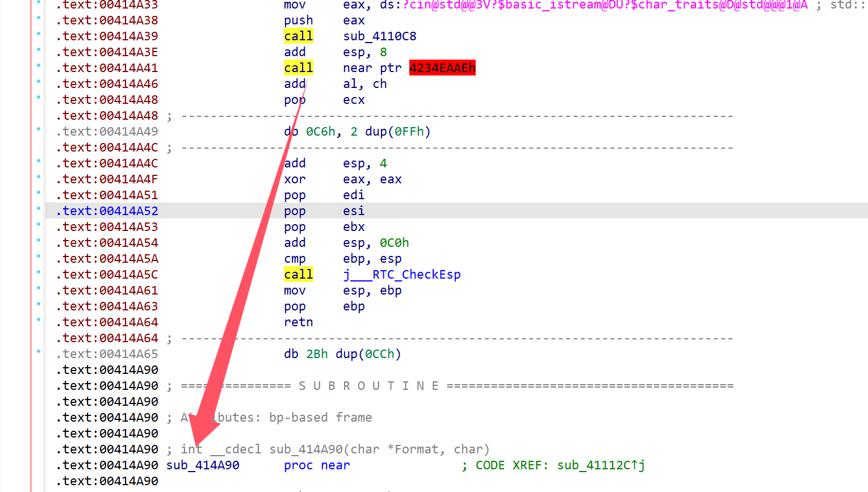The image size is (868, 492).
Task: Click the S U B R O U T I N E comment
Action: point(369,386)
